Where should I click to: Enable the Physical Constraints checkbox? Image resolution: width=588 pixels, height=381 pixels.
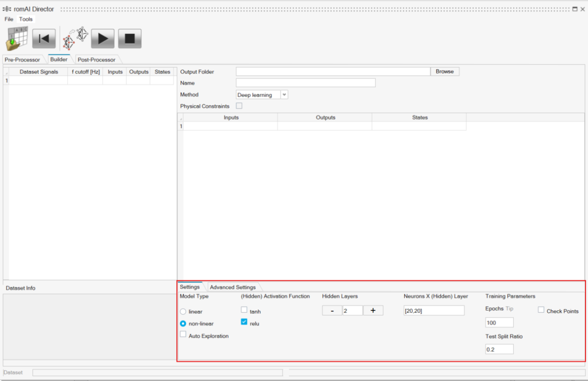pyautogui.click(x=239, y=106)
